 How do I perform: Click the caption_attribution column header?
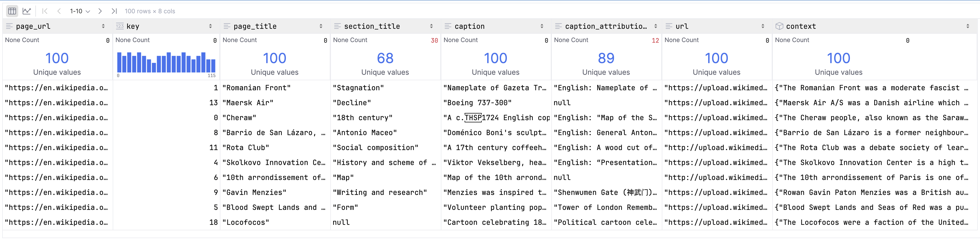pos(605,26)
